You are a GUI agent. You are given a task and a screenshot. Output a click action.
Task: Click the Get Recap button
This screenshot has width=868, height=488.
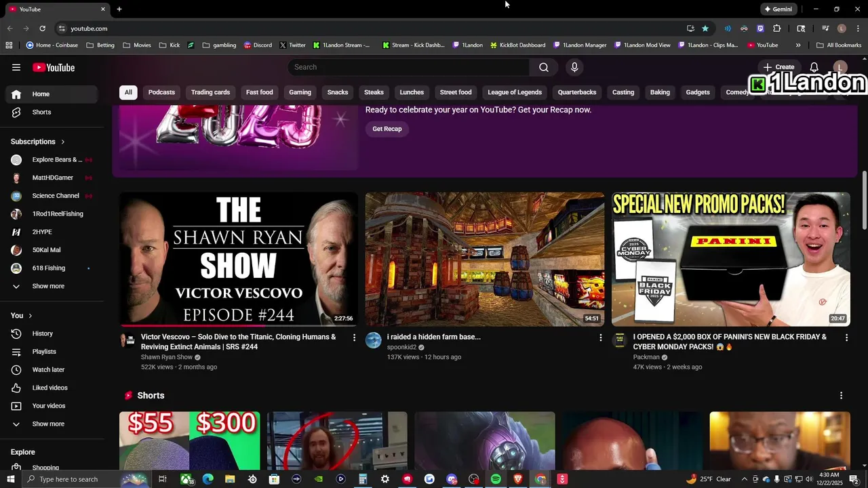click(387, 129)
